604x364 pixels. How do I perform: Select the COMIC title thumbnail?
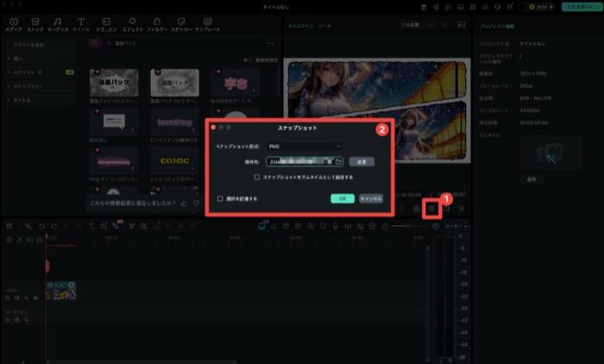click(x=174, y=161)
